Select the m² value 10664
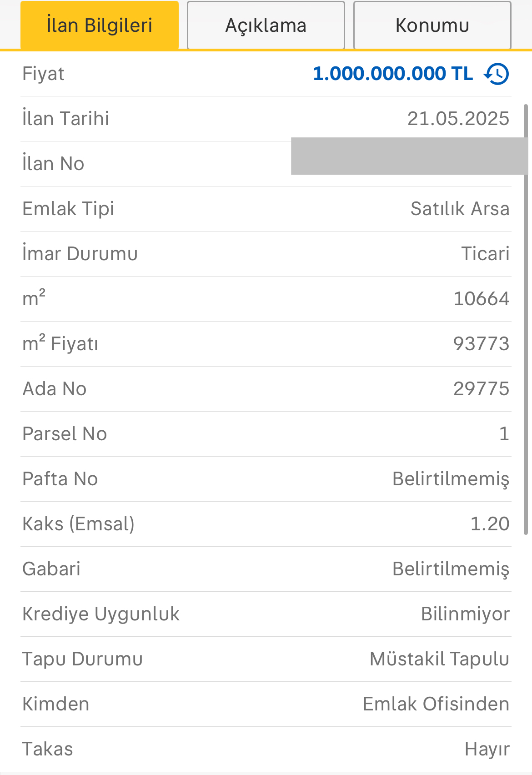Image resolution: width=532 pixels, height=775 pixels. [481, 299]
